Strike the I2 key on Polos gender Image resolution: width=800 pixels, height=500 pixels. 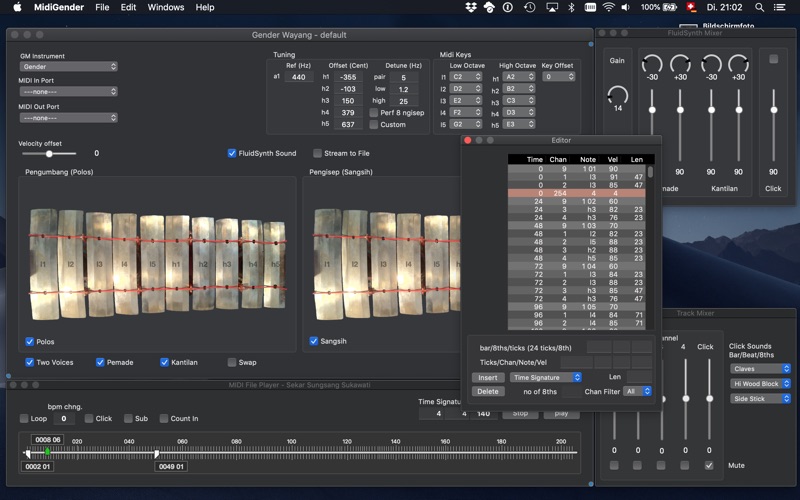71,264
